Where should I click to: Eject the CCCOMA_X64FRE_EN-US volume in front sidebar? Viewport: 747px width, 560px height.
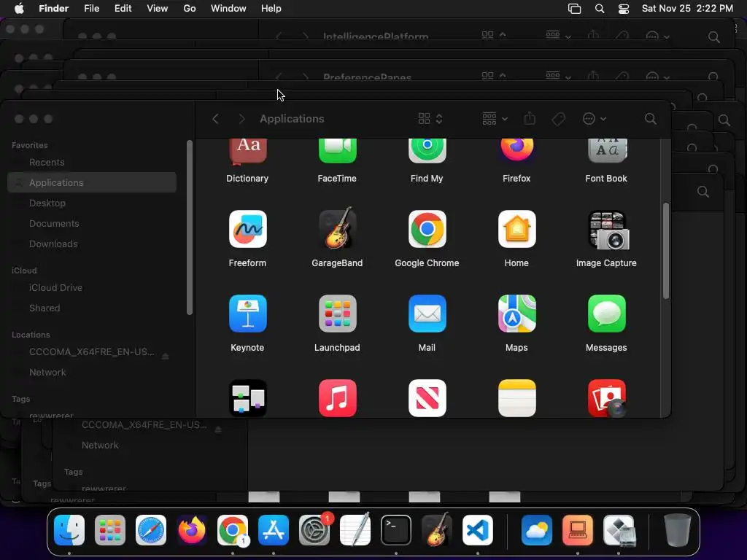(165, 356)
